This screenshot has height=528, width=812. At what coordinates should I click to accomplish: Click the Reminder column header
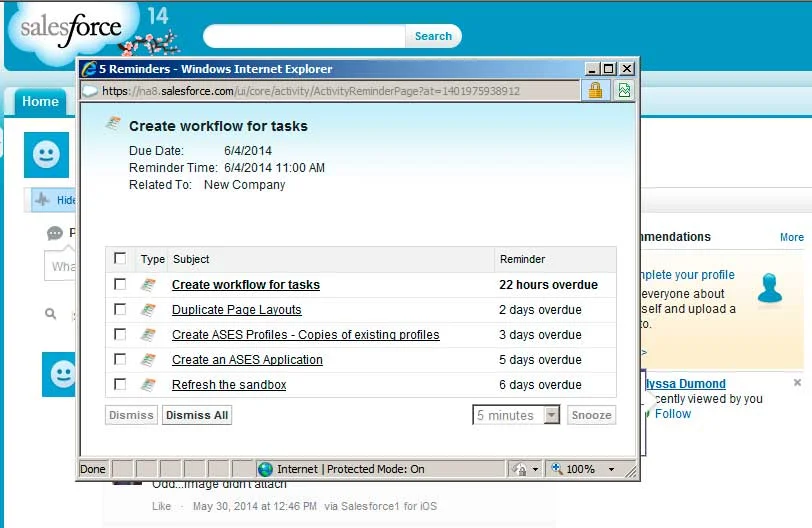click(523, 259)
